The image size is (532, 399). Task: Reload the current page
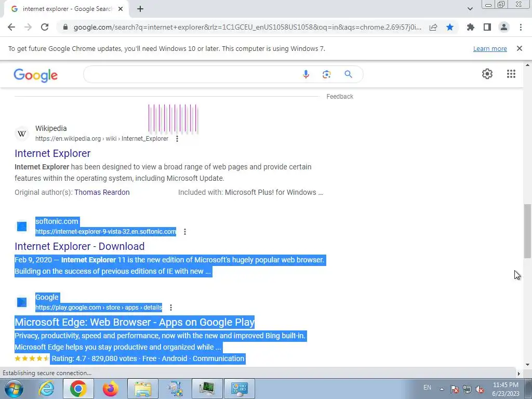[x=45, y=27]
